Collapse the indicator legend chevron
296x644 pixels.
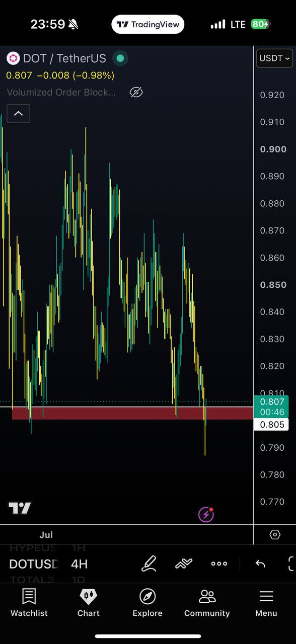(18, 113)
